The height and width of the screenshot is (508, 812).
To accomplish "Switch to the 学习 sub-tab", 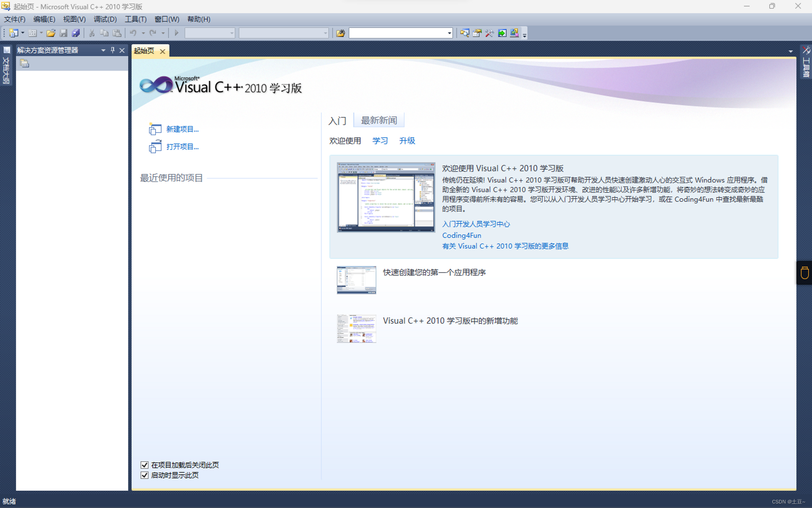I will point(380,141).
